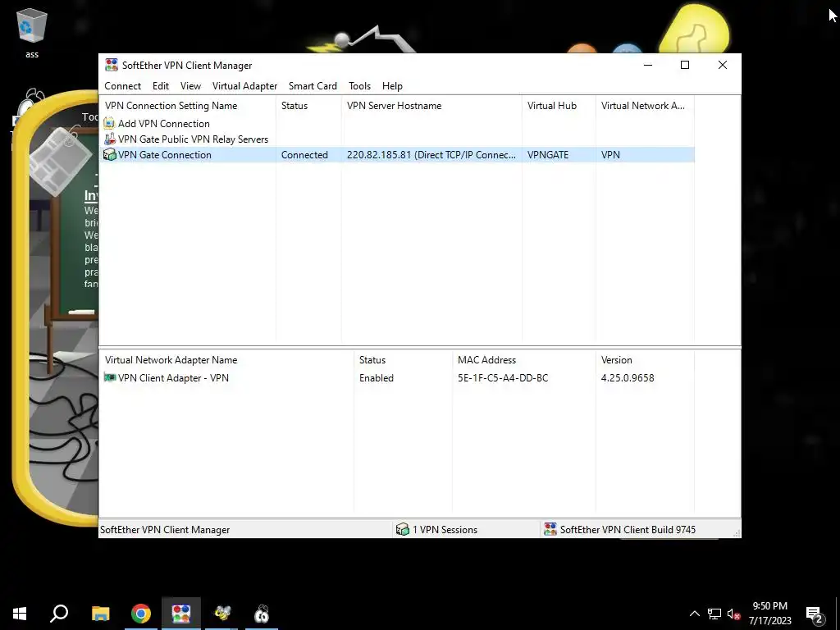Open the View menu
Viewport: 840px width, 630px height.
point(190,85)
